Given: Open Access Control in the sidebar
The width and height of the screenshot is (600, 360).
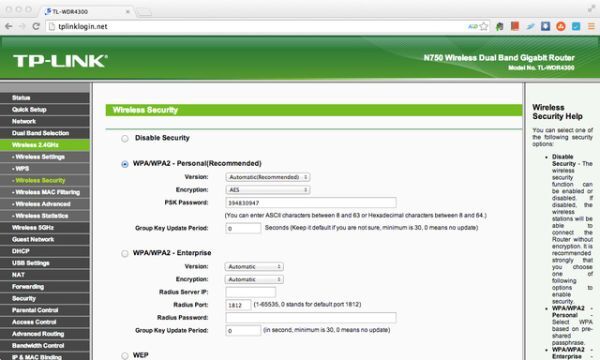Looking at the screenshot, I should [45, 322].
